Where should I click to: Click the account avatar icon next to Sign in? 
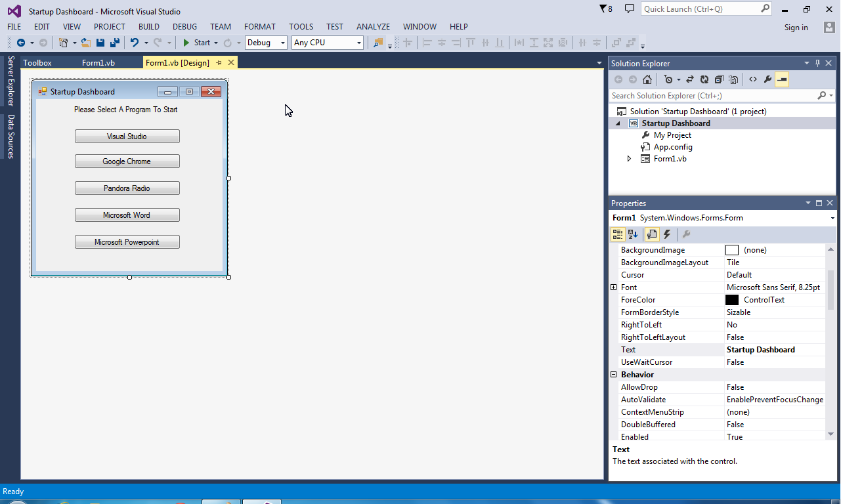click(830, 27)
